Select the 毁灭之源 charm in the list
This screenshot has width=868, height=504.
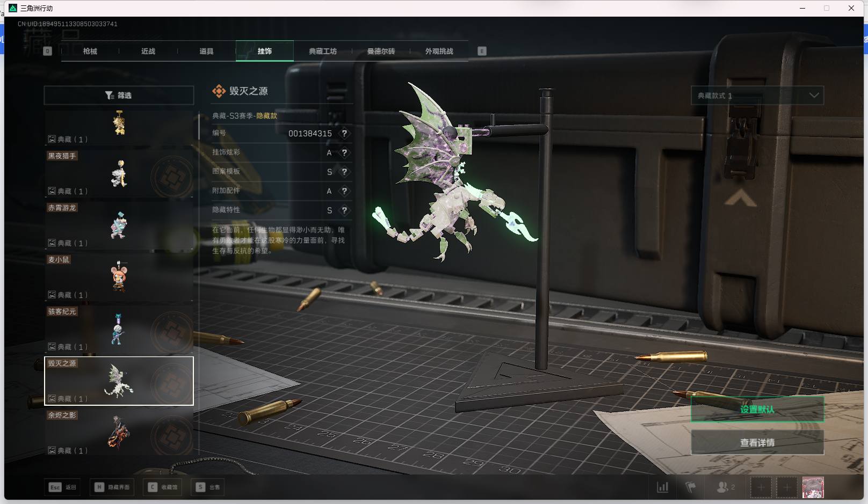[x=119, y=381]
